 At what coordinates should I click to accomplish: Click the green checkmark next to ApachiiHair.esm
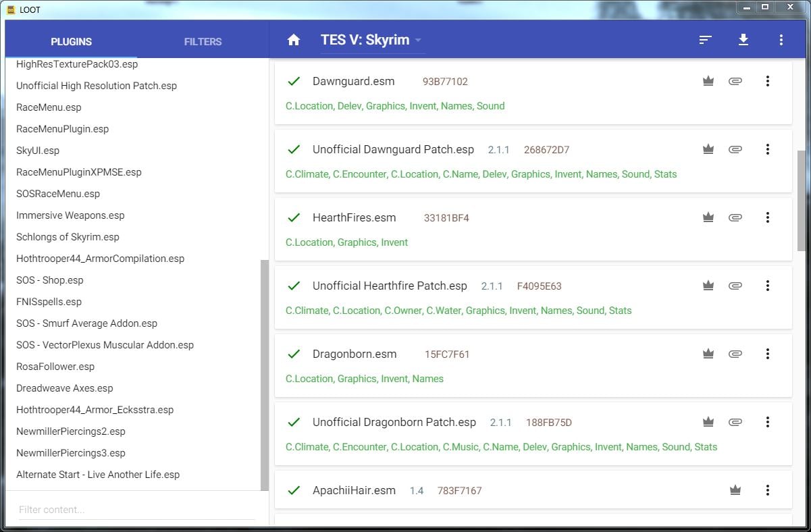click(x=294, y=490)
